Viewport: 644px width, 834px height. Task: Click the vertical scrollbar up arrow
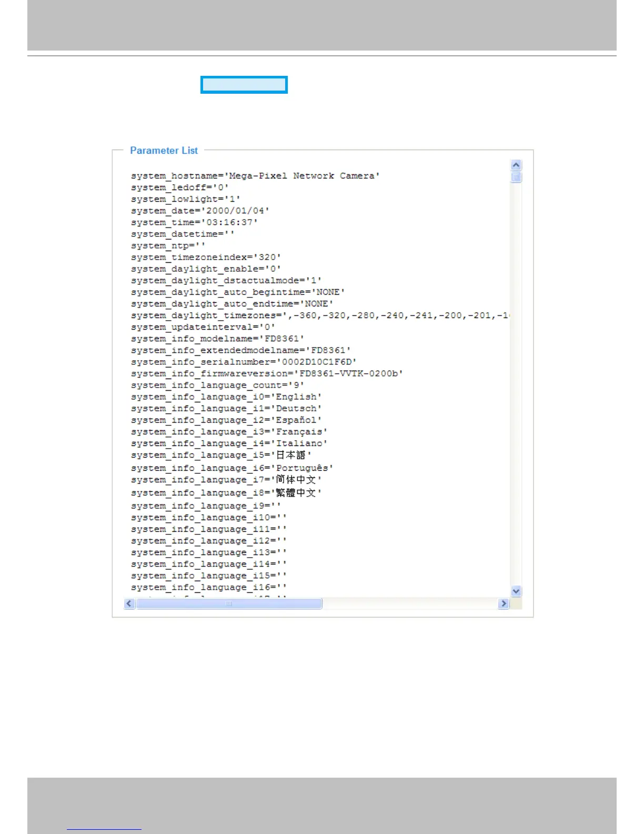(516, 165)
